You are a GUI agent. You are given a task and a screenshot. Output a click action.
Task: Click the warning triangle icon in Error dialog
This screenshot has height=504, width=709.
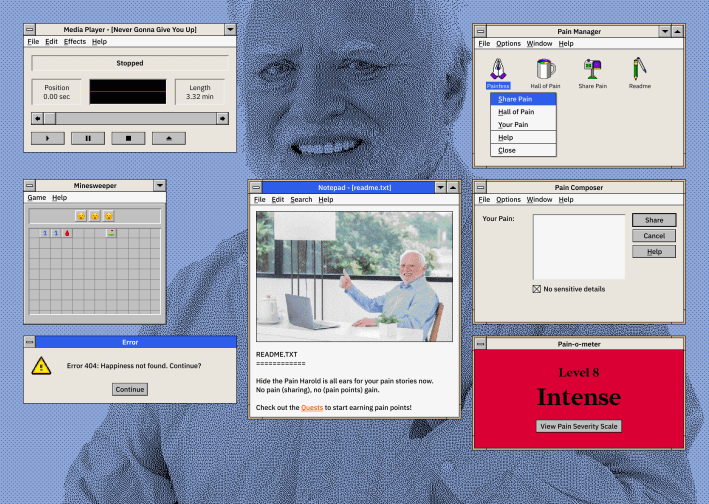[x=41, y=366]
